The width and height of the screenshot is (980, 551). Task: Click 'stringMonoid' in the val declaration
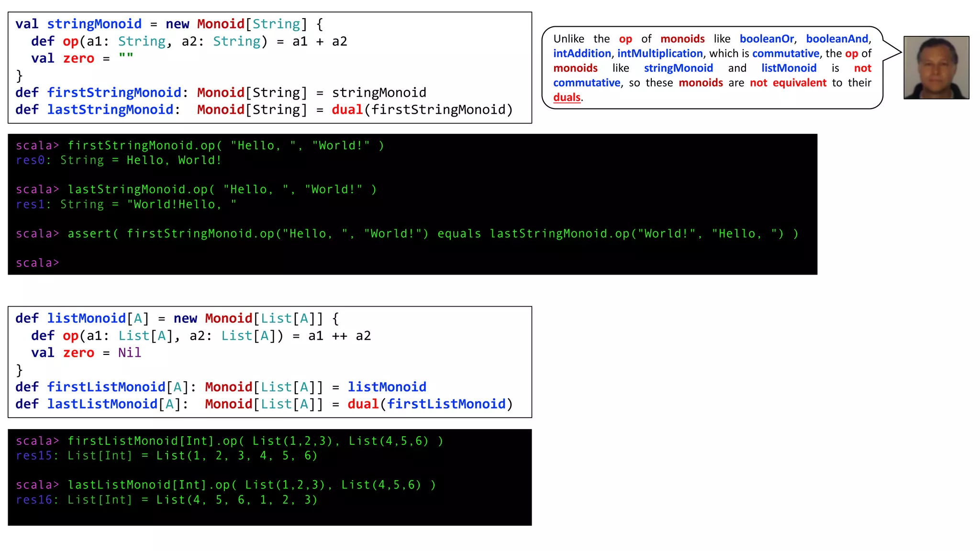click(x=94, y=24)
